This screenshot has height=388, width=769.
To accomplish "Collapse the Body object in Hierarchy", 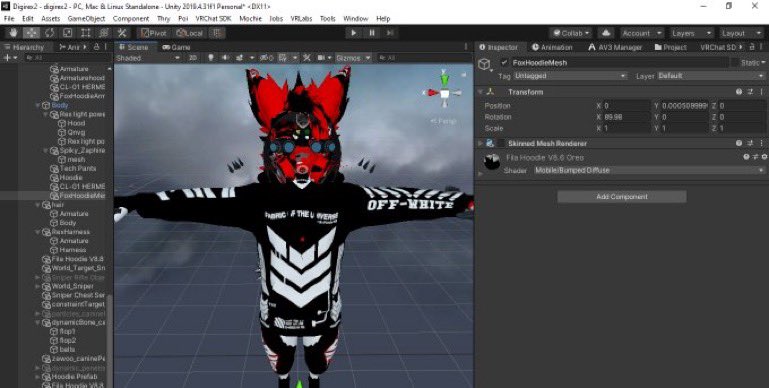I will point(38,105).
